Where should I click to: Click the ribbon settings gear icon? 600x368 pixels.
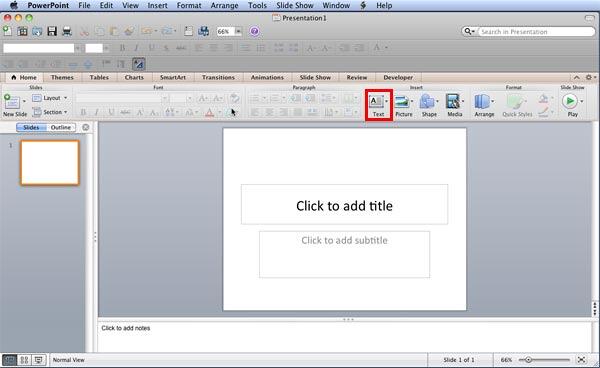[589, 77]
